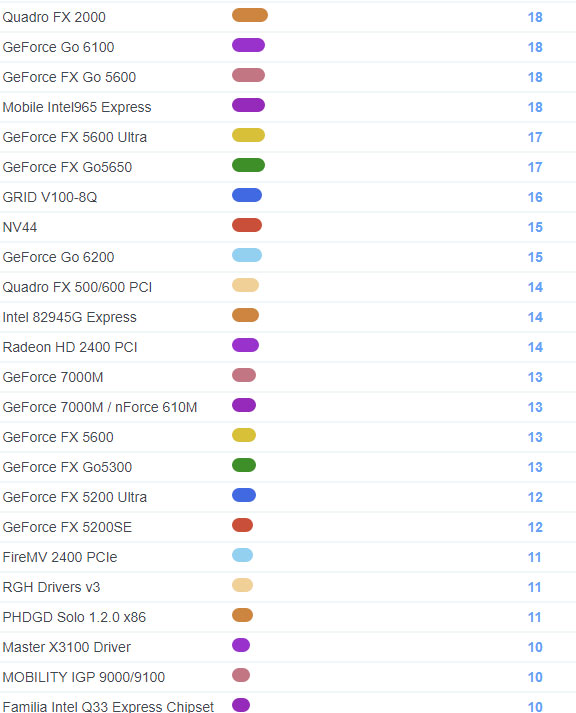
Task: Click purple bar for GeForce Go 6100
Action: pos(248,45)
